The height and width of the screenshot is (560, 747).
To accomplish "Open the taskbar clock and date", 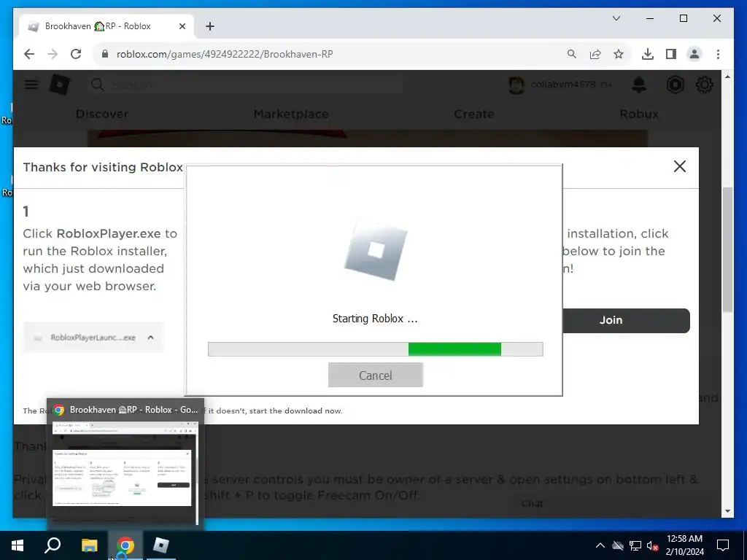I will coord(684,545).
